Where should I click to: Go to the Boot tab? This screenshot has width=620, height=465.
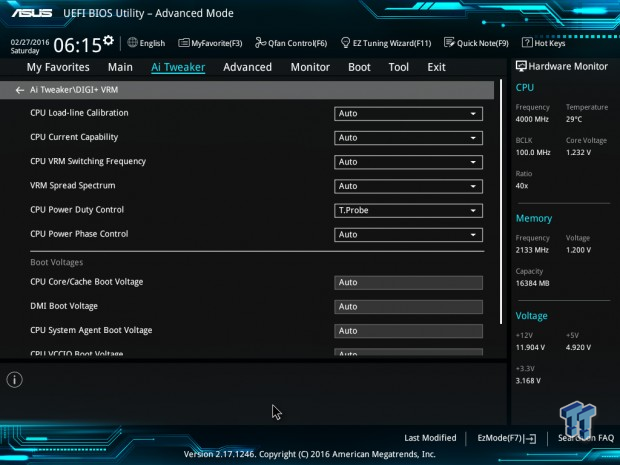coord(359,67)
